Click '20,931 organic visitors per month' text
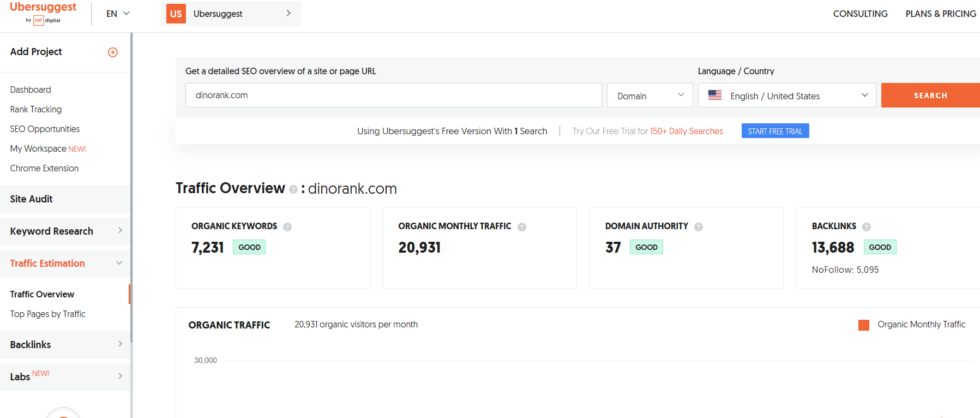The image size is (980, 418). (x=356, y=324)
